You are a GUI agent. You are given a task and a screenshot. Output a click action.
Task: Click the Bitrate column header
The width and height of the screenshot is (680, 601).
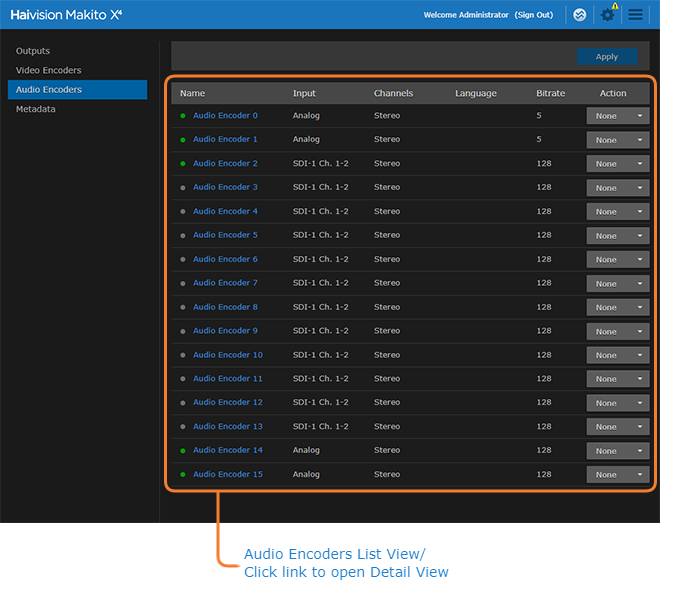pyautogui.click(x=550, y=93)
